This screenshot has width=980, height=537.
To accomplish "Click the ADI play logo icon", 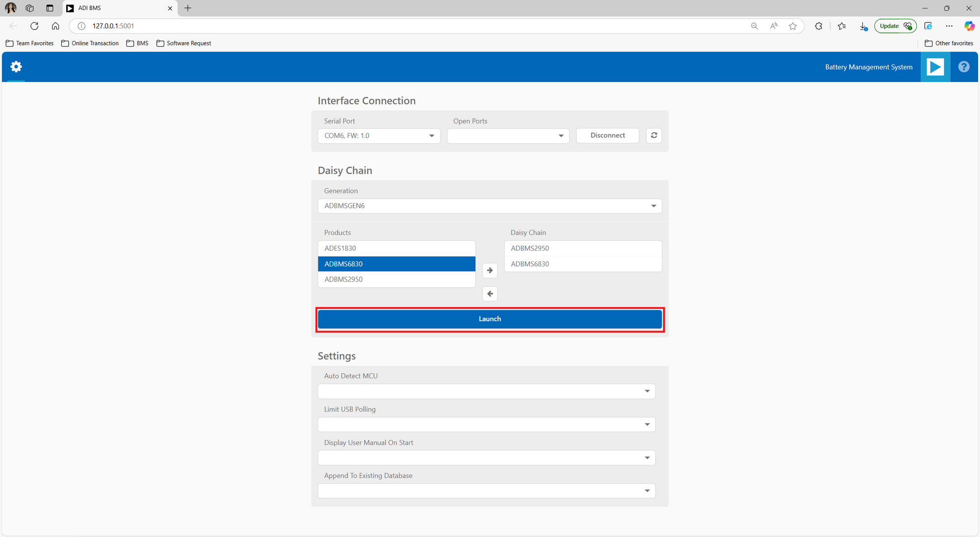I will 935,67.
